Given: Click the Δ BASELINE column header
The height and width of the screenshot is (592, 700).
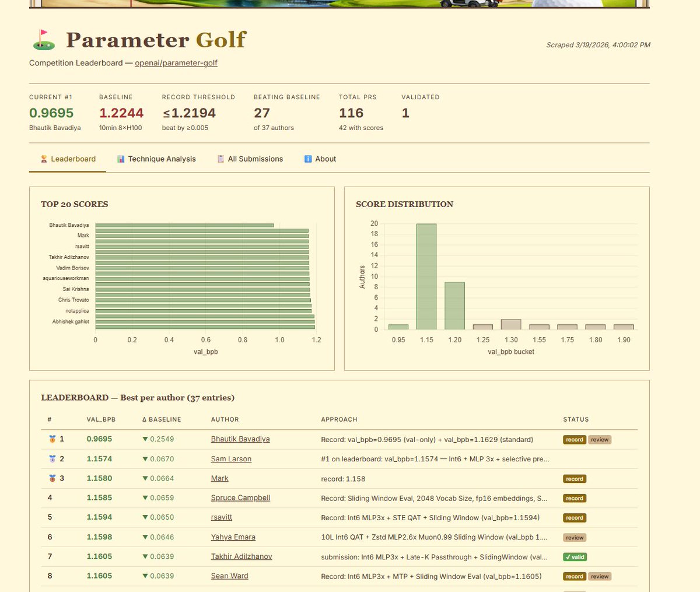Looking at the screenshot, I should click(x=162, y=419).
